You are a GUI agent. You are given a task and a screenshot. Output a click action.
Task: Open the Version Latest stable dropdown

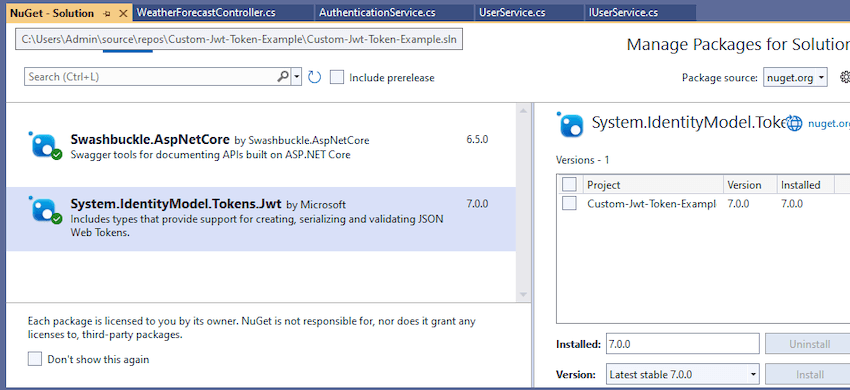click(x=682, y=374)
